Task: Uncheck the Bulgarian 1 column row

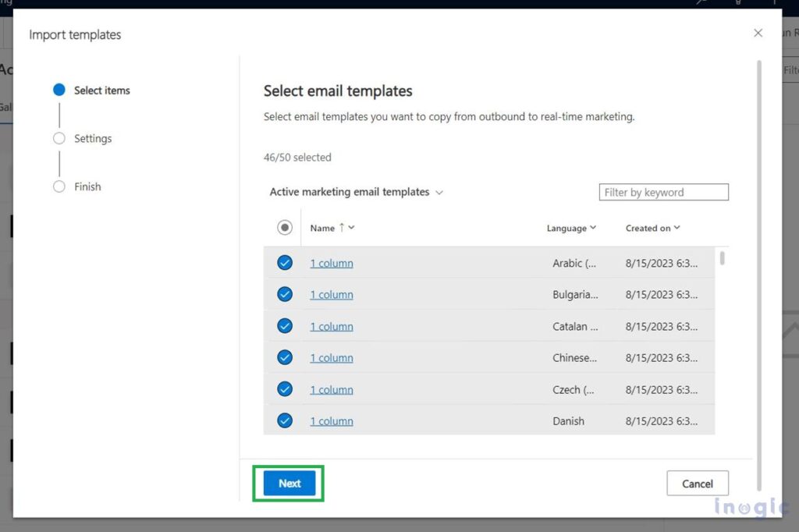Action: [x=285, y=295]
